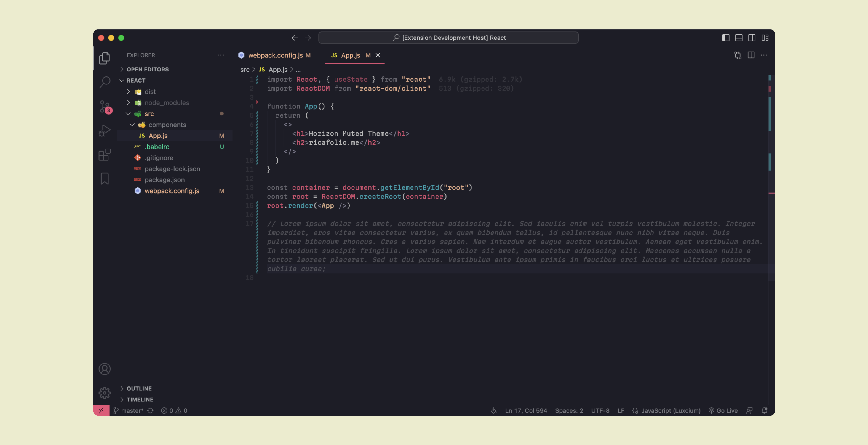Screen dimensions: 868x445
Task: Open App.js in the file tree
Action: click(x=158, y=136)
